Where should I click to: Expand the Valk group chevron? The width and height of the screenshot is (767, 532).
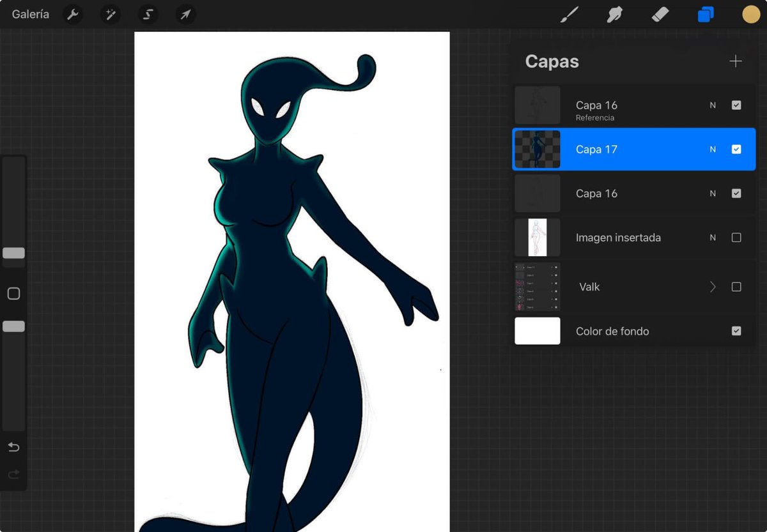(713, 287)
